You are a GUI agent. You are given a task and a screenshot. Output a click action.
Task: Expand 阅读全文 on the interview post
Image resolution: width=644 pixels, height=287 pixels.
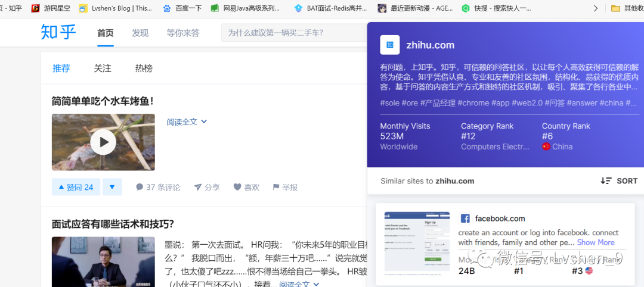[x=299, y=284]
